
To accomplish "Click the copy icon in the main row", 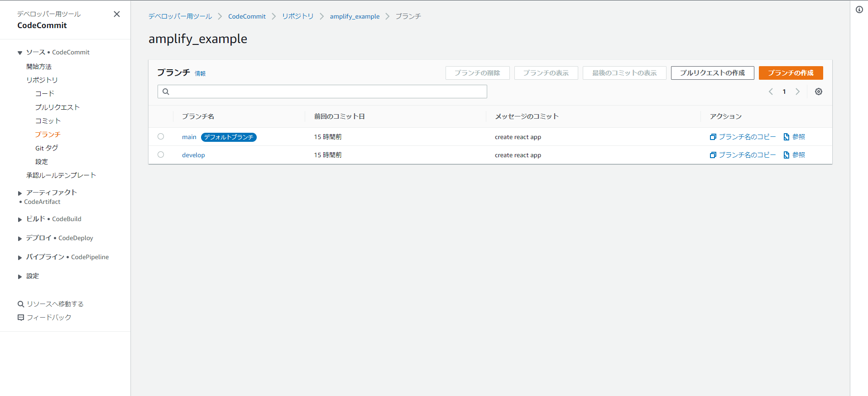I will [x=713, y=137].
